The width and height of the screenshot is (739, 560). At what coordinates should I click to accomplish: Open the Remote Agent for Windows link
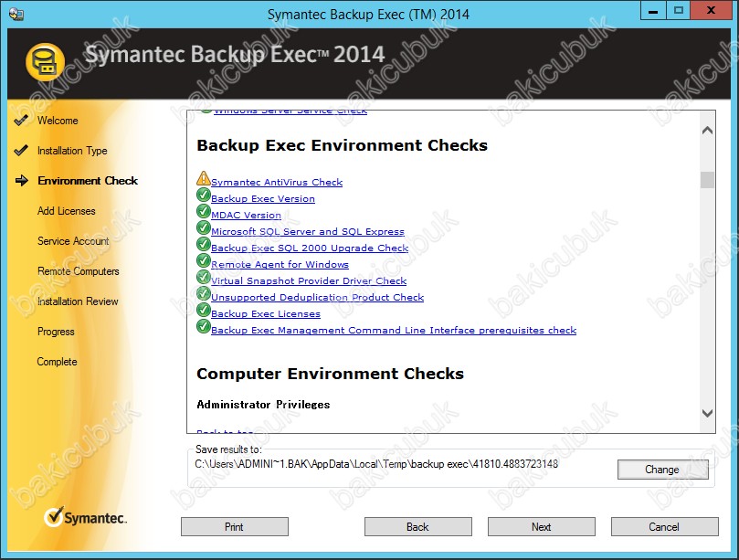click(x=280, y=265)
